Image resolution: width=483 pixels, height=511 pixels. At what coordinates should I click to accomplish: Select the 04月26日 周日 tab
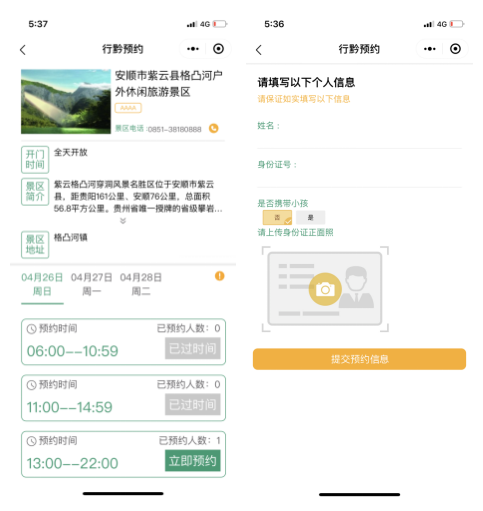(x=42, y=284)
